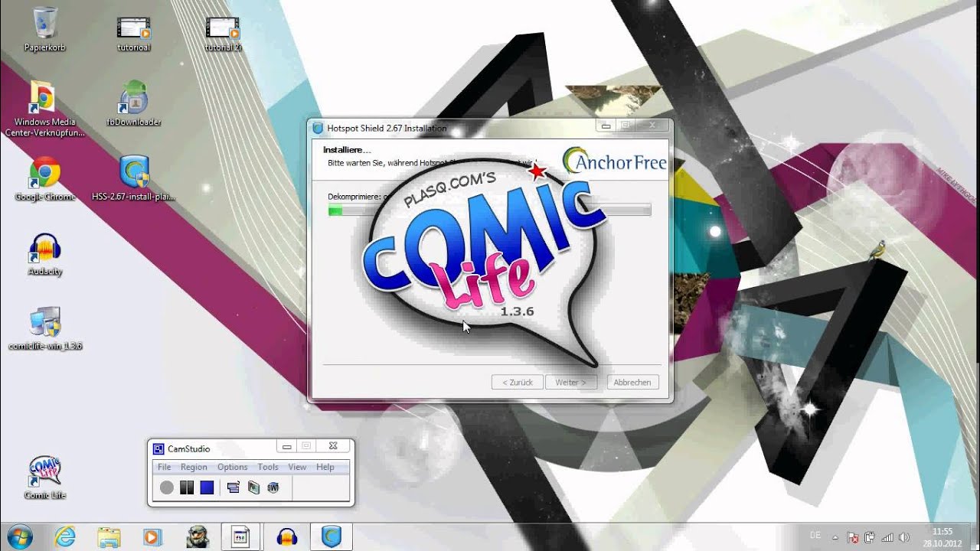Open CamStudio Help menu
980x551 pixels.
pos(325,467)
